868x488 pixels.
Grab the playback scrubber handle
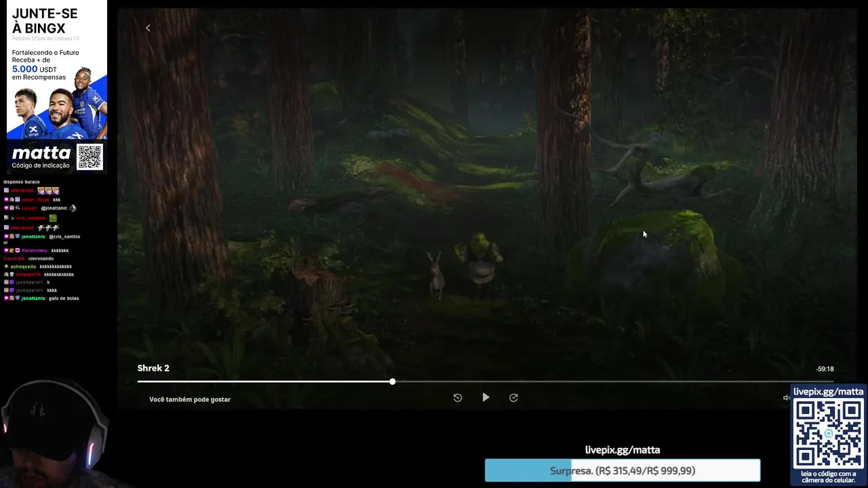pos(393,382)
